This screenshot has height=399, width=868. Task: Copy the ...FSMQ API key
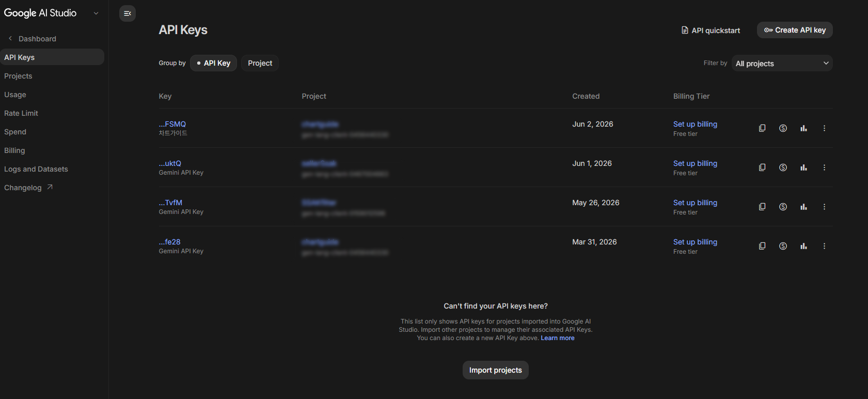(x=762, y=128)
